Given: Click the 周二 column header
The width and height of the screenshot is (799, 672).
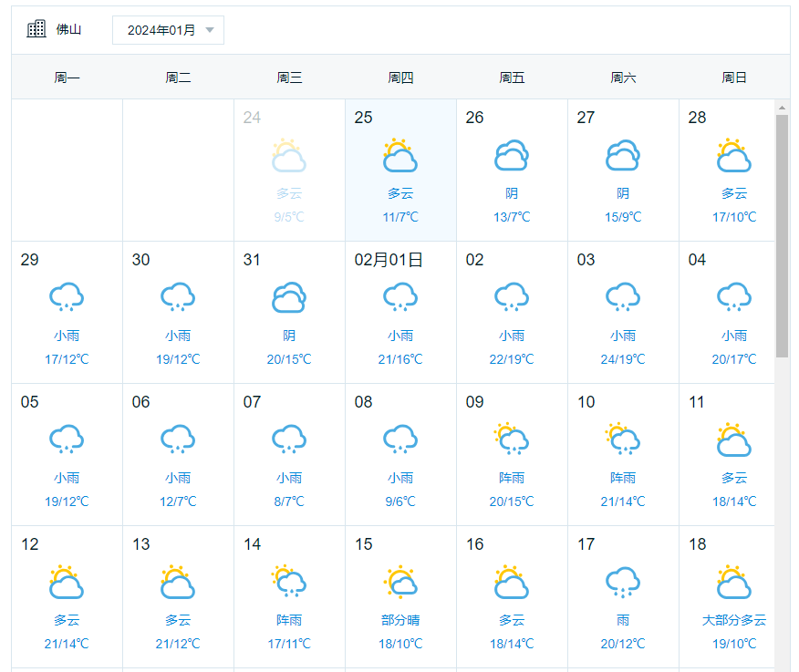Looking at the screenshot, I should point(178,78).
